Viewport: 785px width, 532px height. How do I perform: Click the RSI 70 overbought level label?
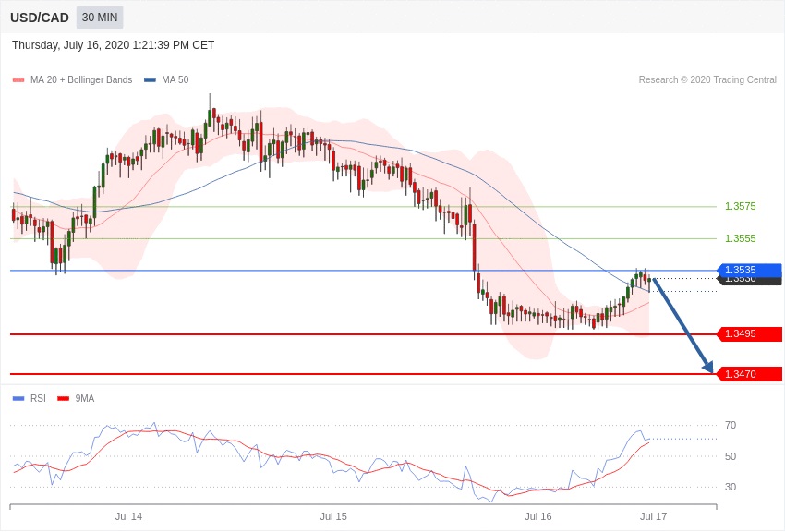tap(731, 425)
